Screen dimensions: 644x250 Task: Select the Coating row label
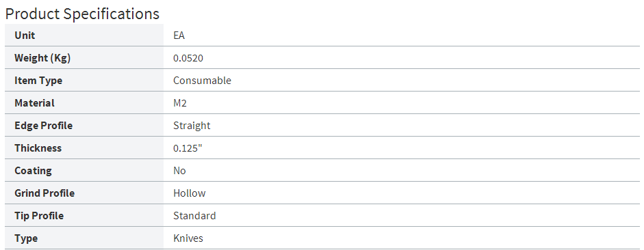(x=33, y=171)
